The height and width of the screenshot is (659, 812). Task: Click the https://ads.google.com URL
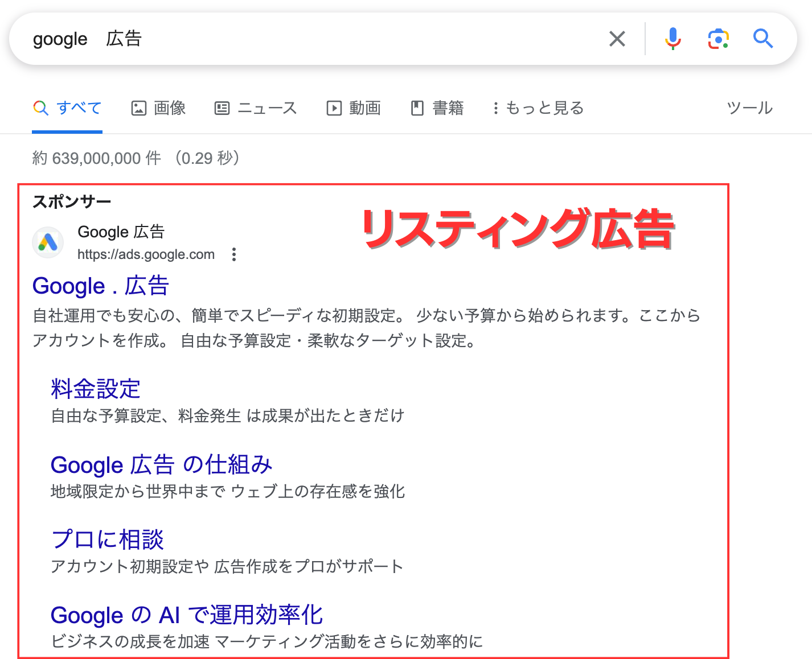pyautogui.click(x=146, y=254)
